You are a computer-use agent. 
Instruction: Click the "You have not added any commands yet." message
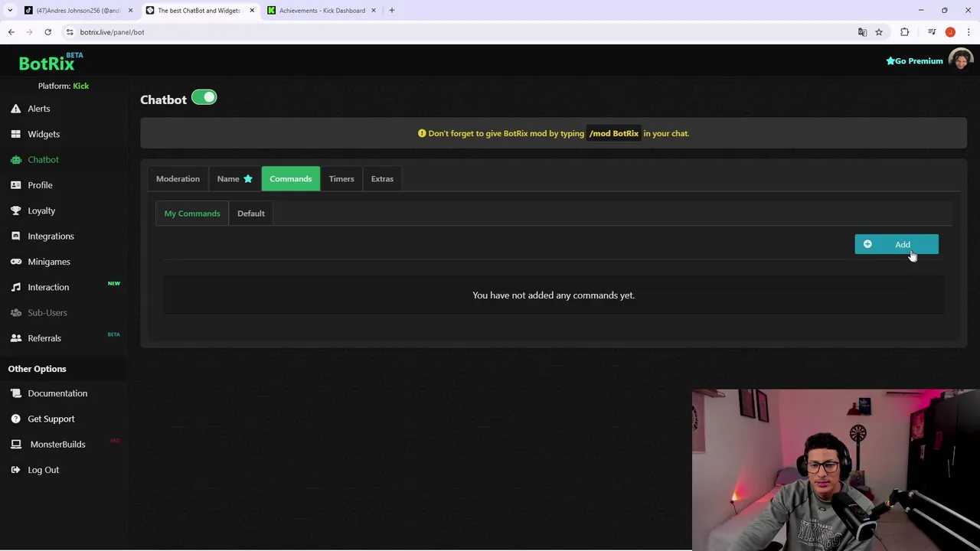coord(554,295)
